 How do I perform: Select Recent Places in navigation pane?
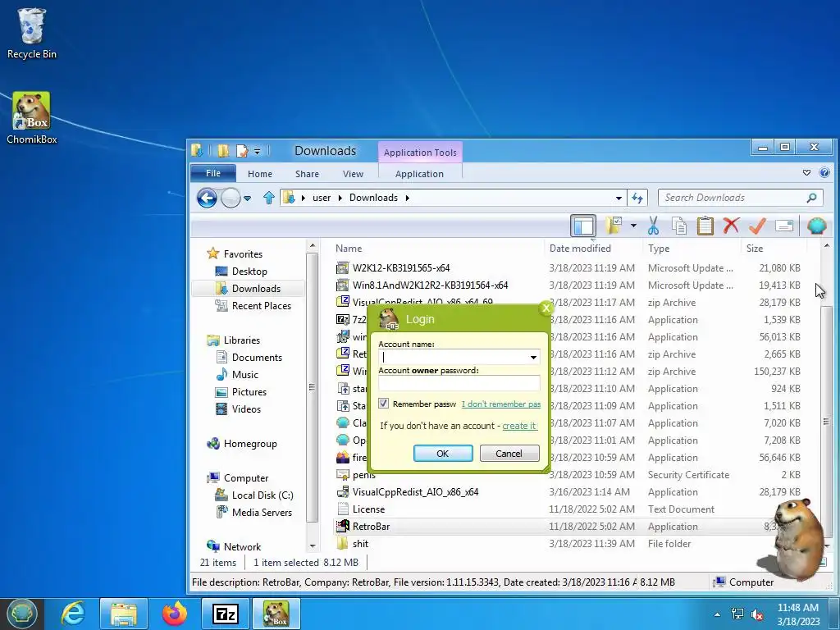[x=262, y=306]
